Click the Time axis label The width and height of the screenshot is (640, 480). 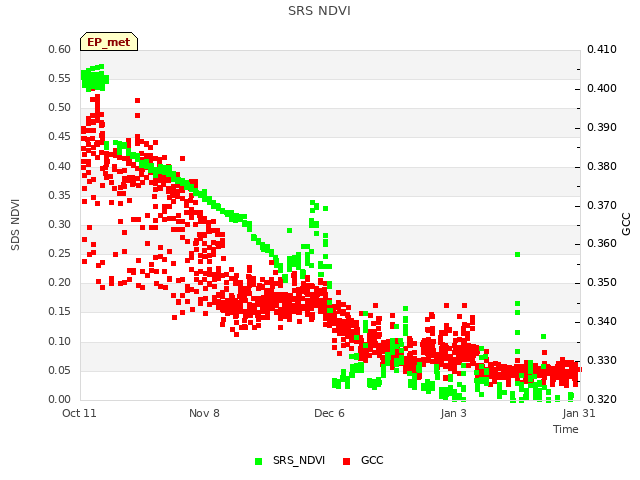point(566,429)
